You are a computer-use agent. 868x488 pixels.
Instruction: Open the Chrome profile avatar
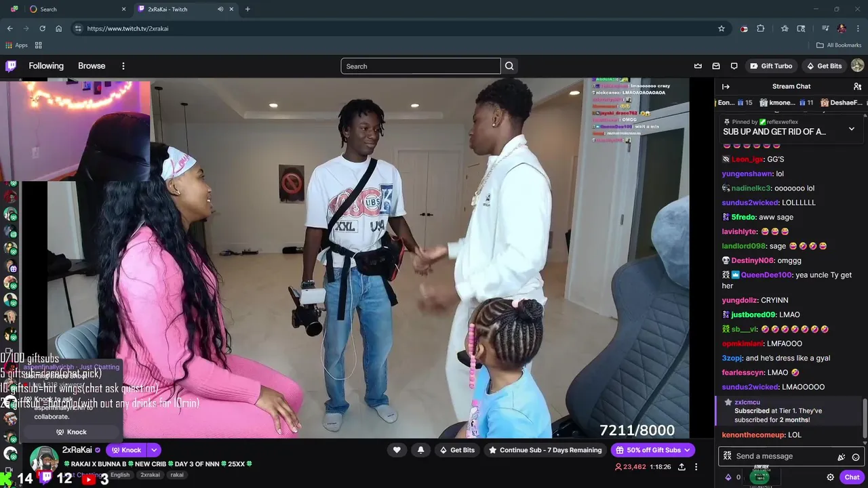842,28
